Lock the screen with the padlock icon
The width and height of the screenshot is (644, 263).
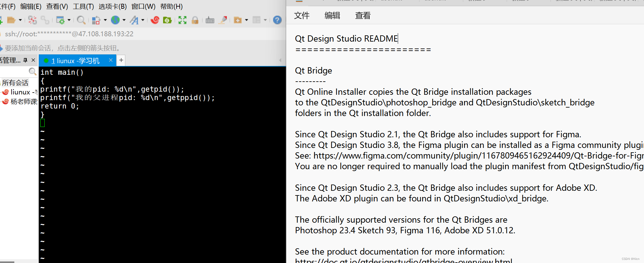click(195, 20)
